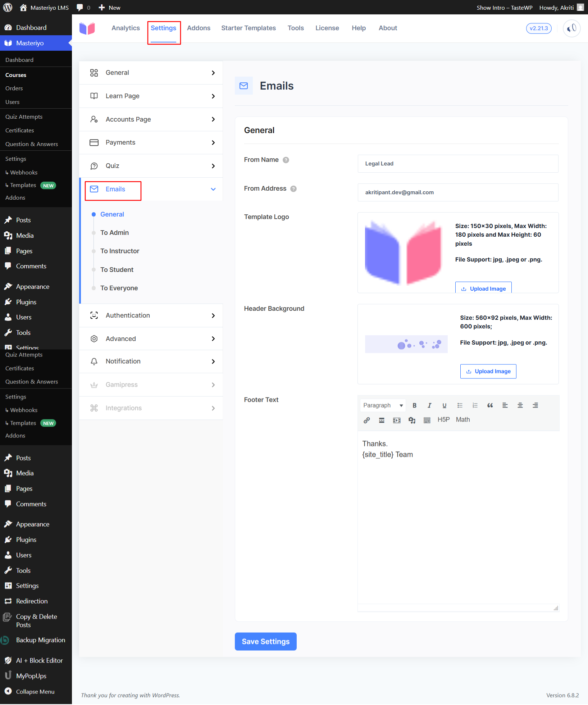Edit the From Name input field
588x705 pixels.
(x=457, y=164)
